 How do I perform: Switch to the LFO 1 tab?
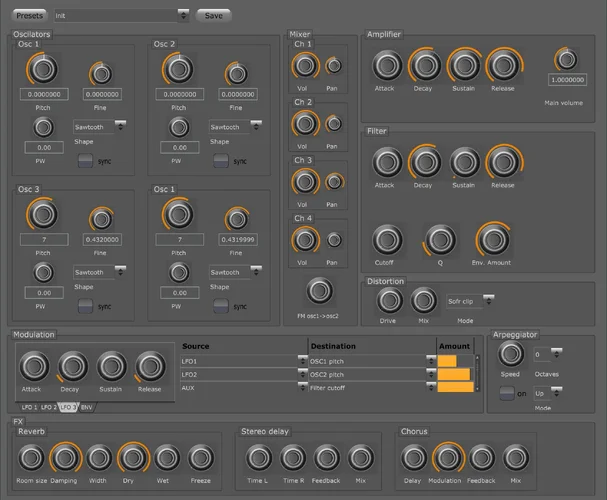tap(28, 408)
